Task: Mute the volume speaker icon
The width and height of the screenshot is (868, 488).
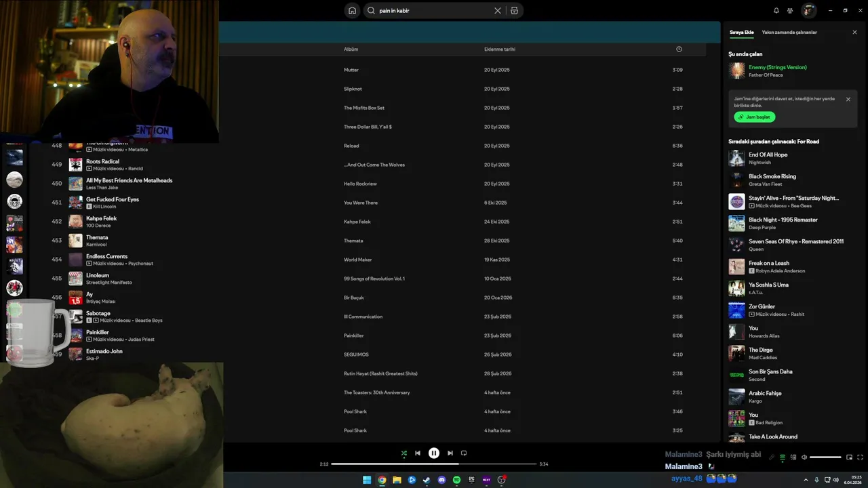Action: pyautogui.click(x=804, y=457)
